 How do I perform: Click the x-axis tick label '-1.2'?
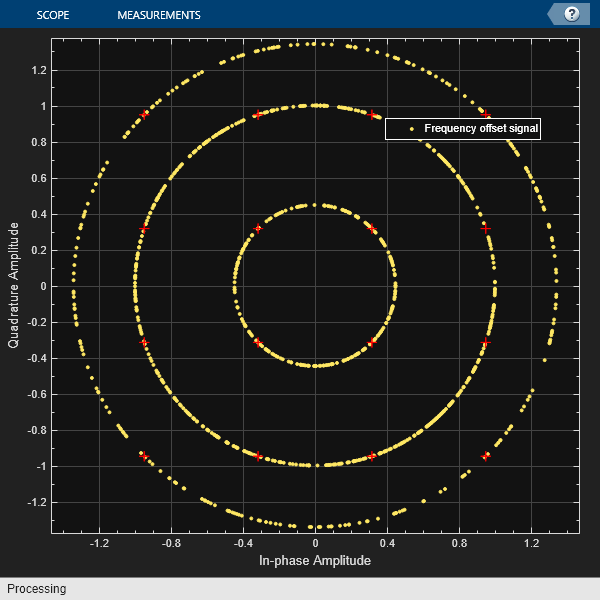(x=99, y=543)
